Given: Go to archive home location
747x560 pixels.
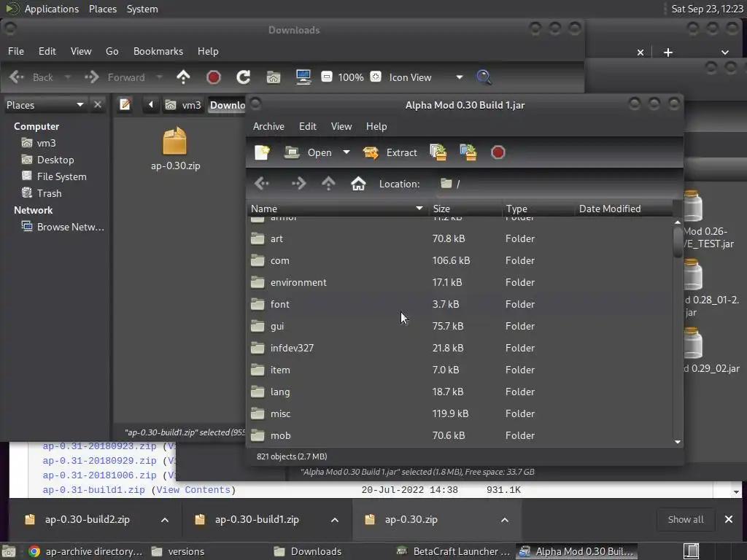Looking at the screenshot, I should pos(358,184).
